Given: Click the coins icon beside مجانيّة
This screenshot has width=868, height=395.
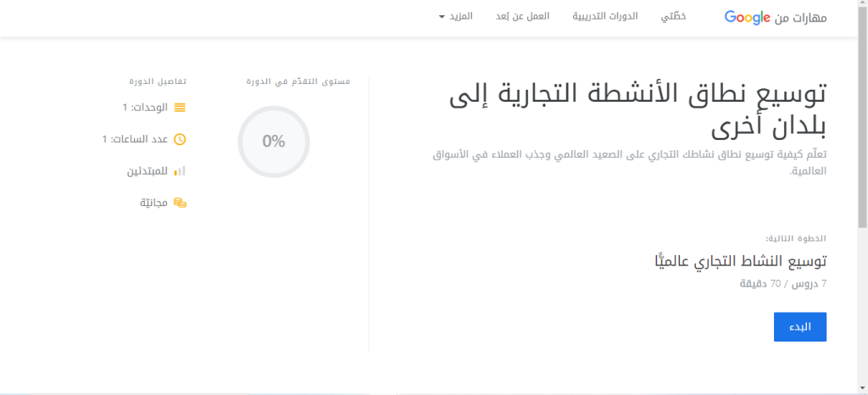Looking at the screenshot, I should (x=180, y=203).
